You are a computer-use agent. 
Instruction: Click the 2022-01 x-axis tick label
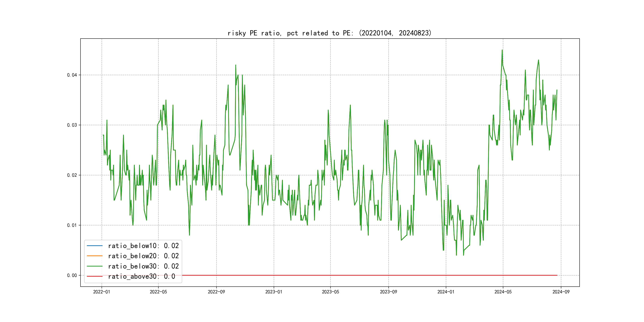[102, 292]
